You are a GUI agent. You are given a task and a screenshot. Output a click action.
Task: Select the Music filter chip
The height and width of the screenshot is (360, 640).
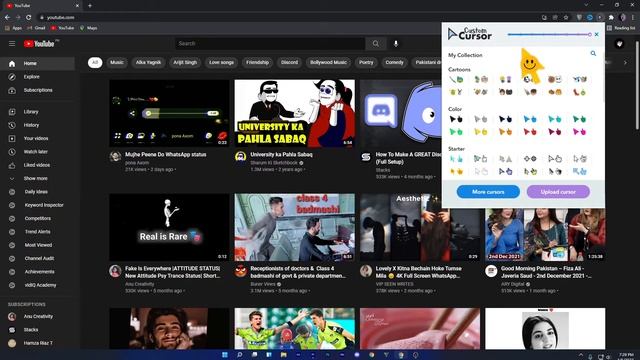click(117, 62)
